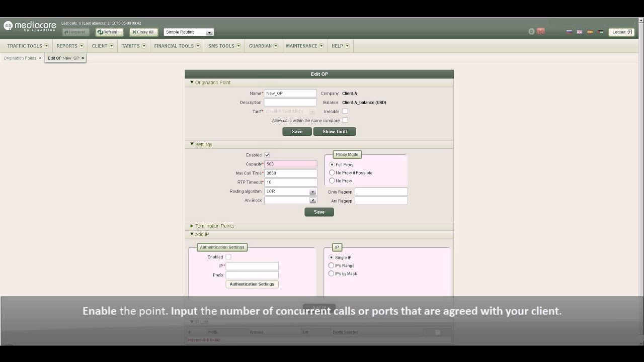Click the Max Call Time field
Screen dimensions: 644x362
click(290, 173)
